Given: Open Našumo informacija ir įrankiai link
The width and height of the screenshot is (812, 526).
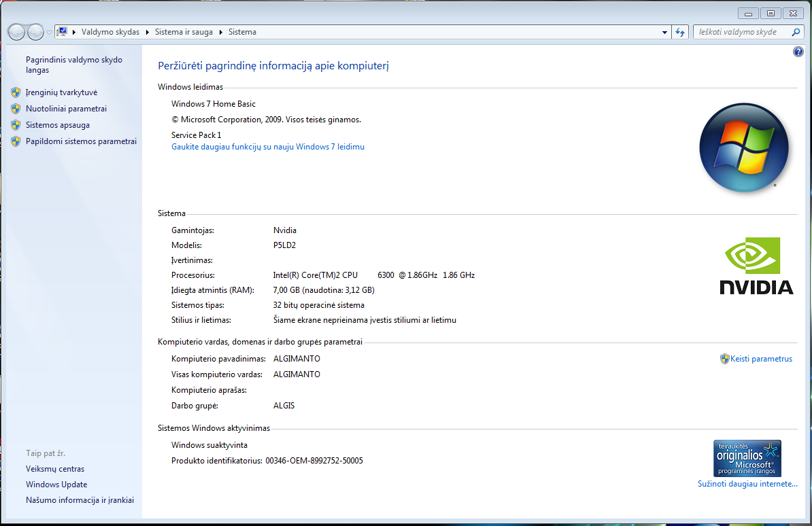Looking at the screenshot, I should 80,500.
